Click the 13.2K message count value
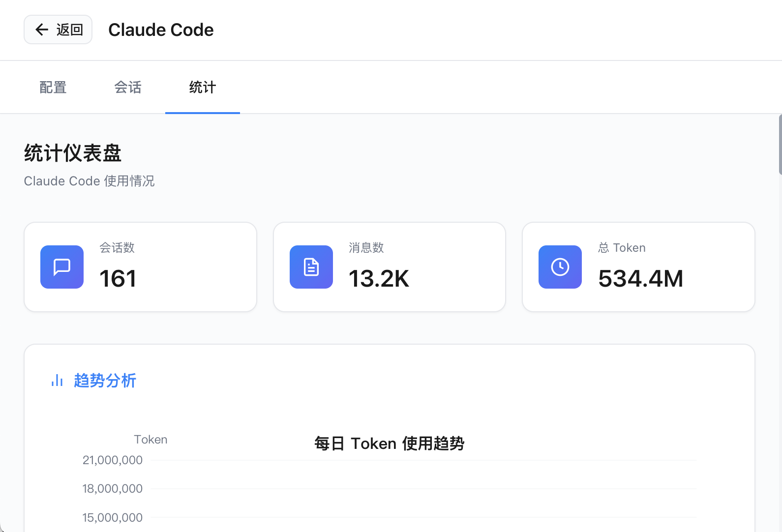 [379, 279]
